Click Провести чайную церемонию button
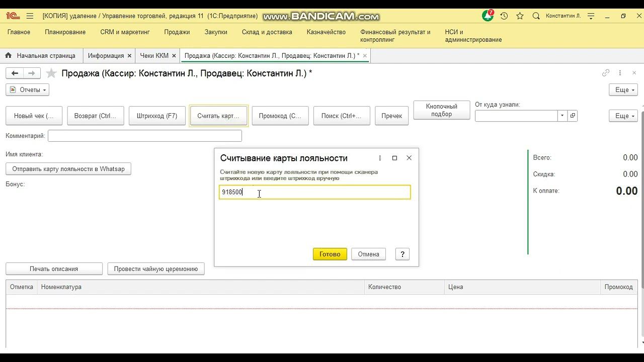This screenshot has width=644, height=362. (x=156, y=268)
